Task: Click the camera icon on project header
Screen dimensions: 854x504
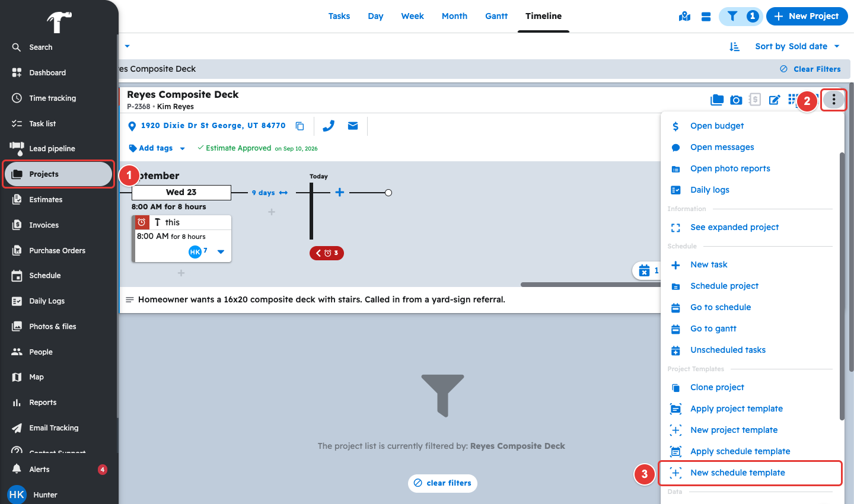Action: (736, 100)
